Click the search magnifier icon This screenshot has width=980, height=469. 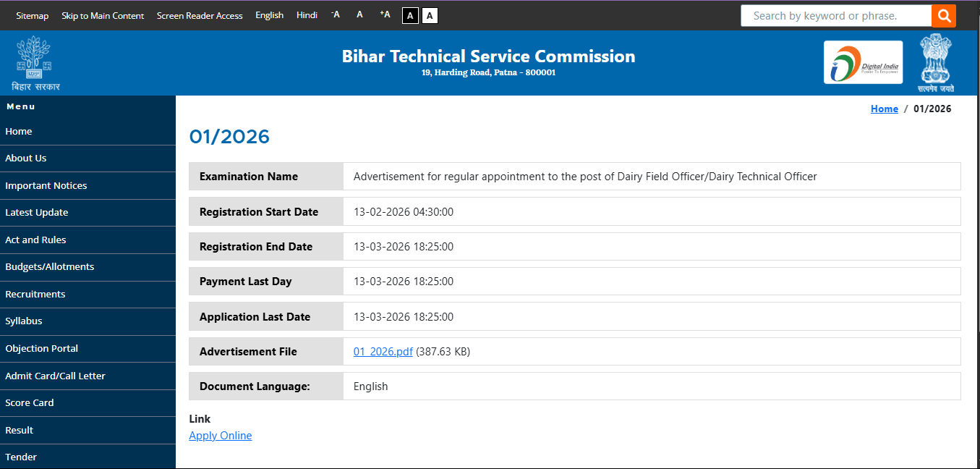(944, 15)
